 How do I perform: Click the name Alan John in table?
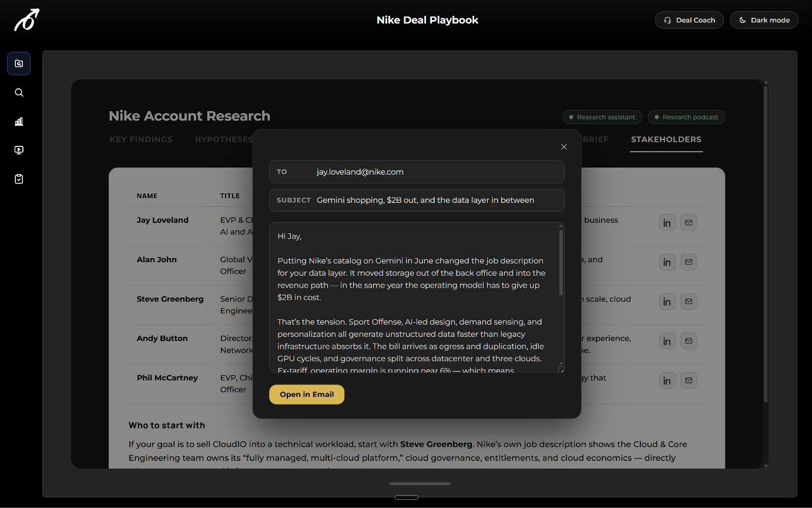157,259
